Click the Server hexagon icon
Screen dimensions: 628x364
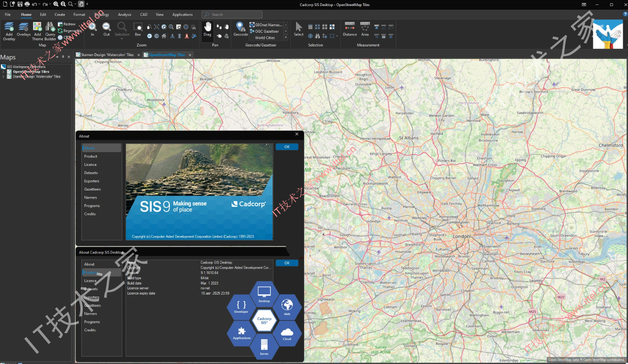[x=264, y=347]
